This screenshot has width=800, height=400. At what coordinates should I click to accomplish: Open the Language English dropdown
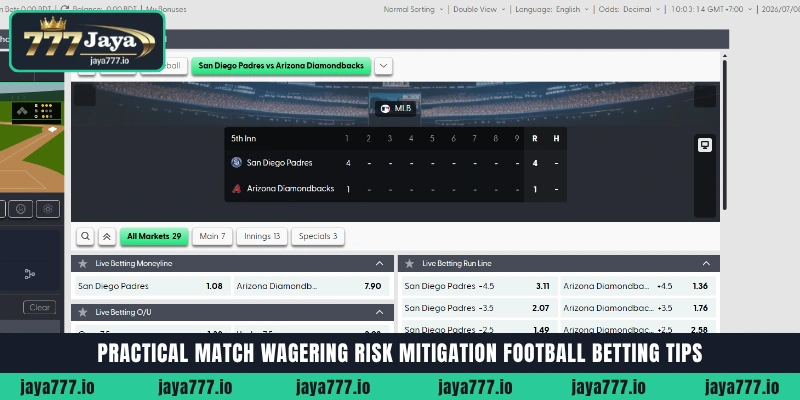point(552,9)
